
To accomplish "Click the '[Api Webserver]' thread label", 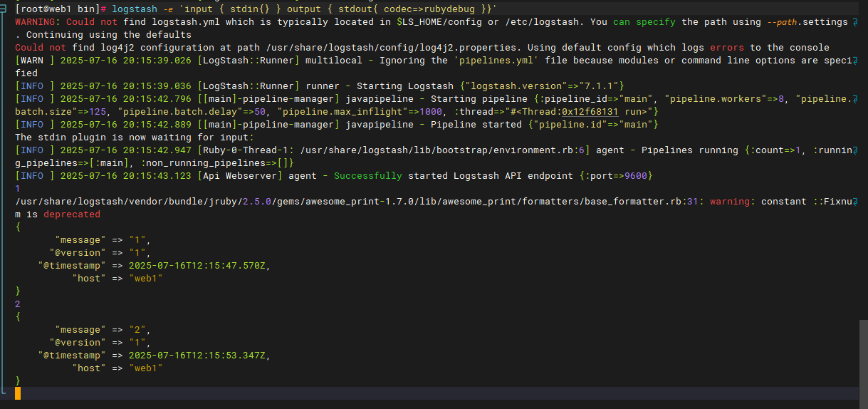I will (241, 175).
